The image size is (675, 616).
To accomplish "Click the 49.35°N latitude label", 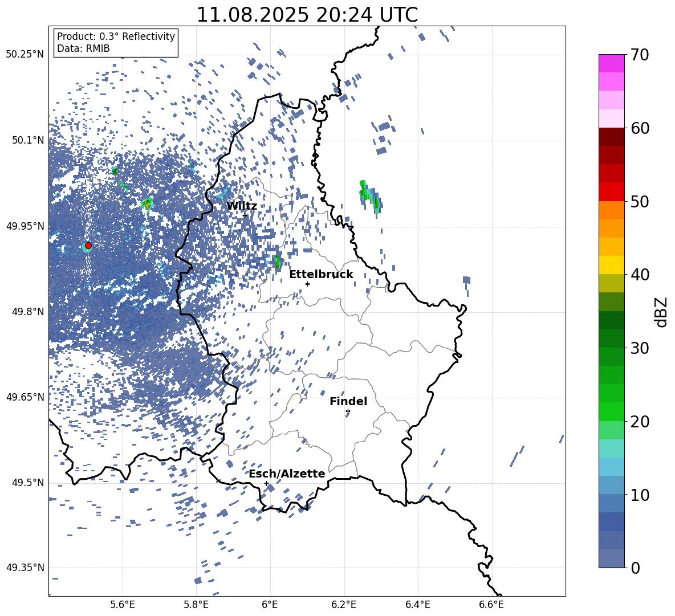I will point(25,568).
